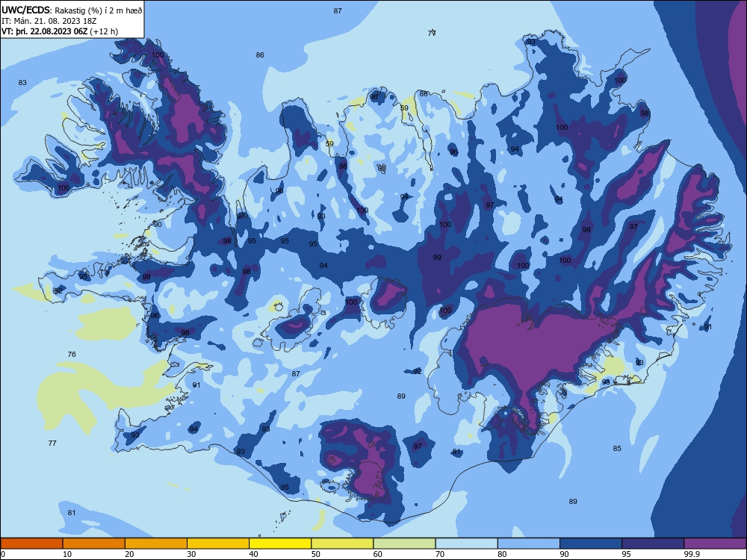Viewport: 747px width, 560px height.
Task: Click the legend tick label '20'
Action: coord(129,554)
